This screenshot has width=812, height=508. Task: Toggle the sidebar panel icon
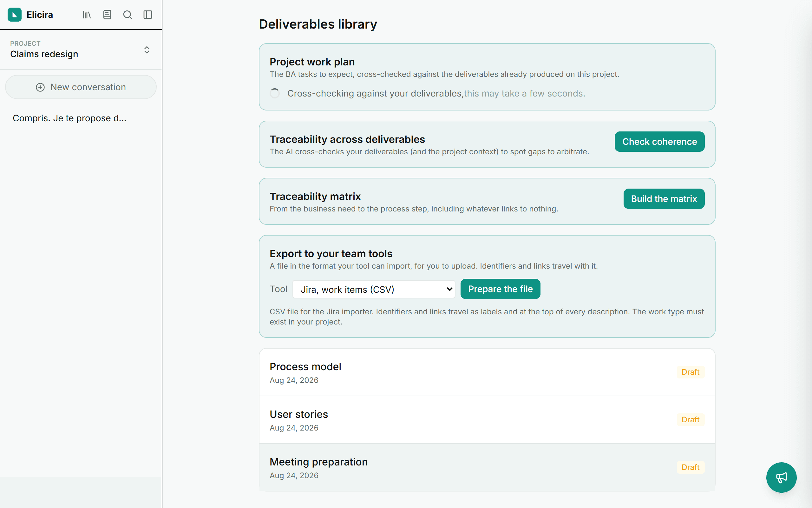click(147, 15)
